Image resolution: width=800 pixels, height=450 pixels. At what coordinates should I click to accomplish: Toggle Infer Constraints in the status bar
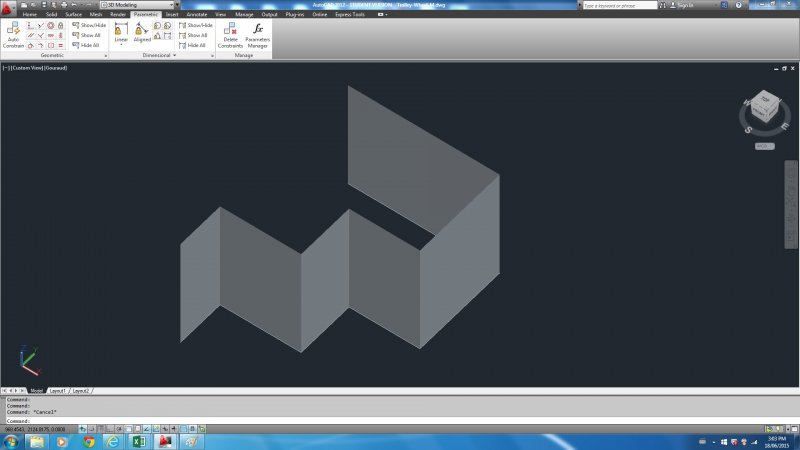click(x=83, y=429)
